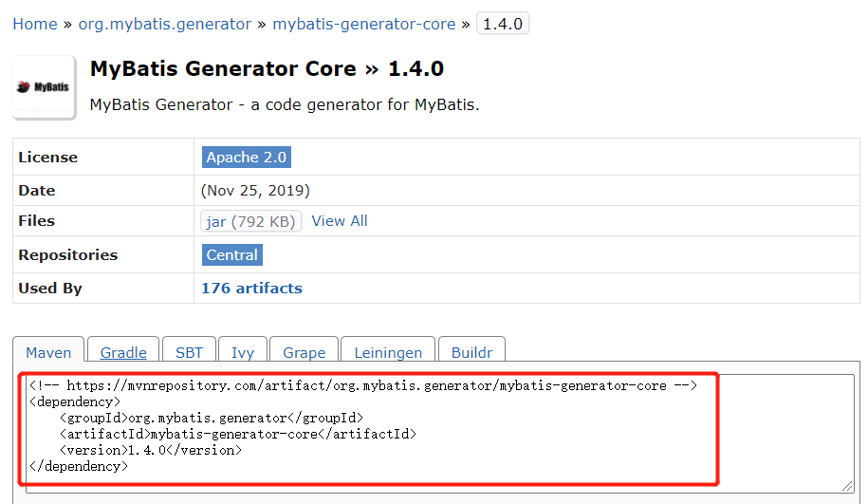The image size is (868, 504).
Task: Download the jar (792 KB) file
Action: pyautogui.click(x=250, y=221)
